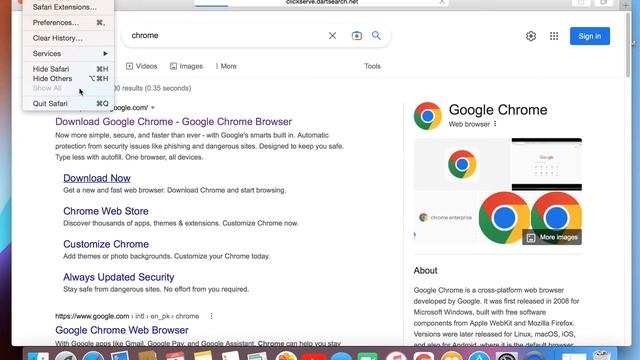Click the new tab plus button
The height and width of the screenshot is (360, 640).
[x=626, y=5]
